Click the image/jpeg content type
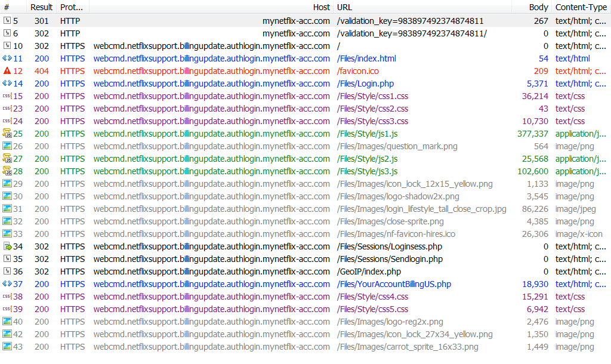The height and width of the screenshot is (364, 611). pyautogui.click(x=576, y=209)
